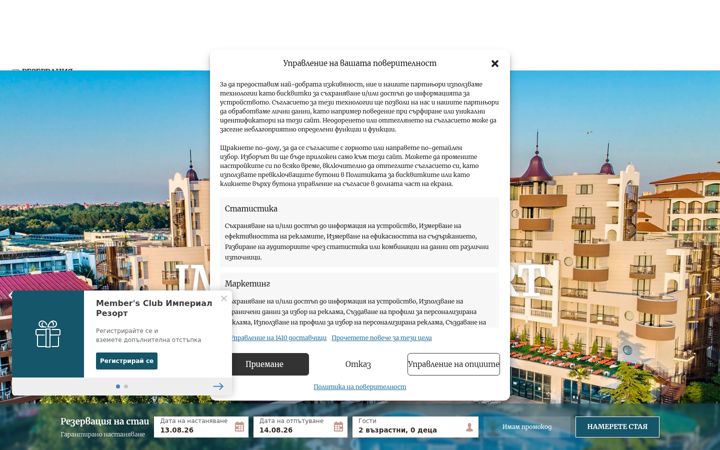
Task: Click the gift box icon
Action: click(48, 334)
